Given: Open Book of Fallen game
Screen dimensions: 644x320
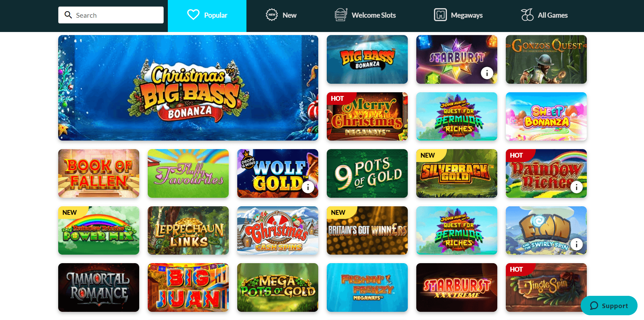Looking at the screenshot, I should [99, 173].
